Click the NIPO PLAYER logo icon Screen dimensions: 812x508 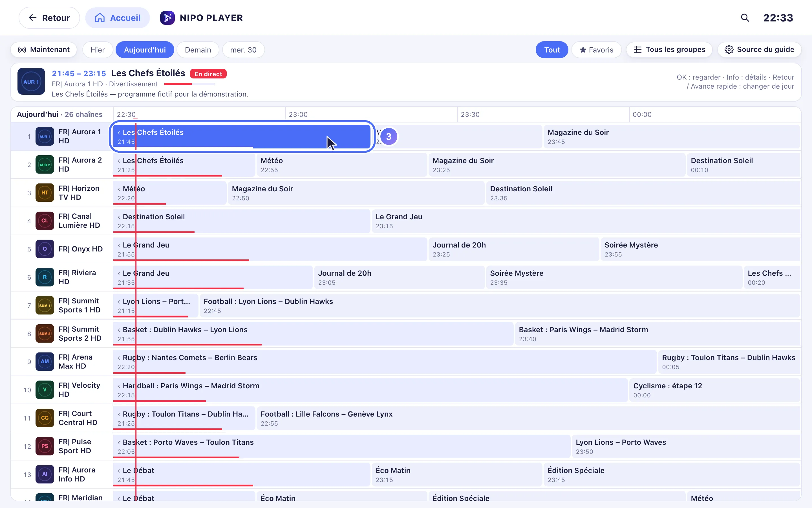click(x=167, y=18)
